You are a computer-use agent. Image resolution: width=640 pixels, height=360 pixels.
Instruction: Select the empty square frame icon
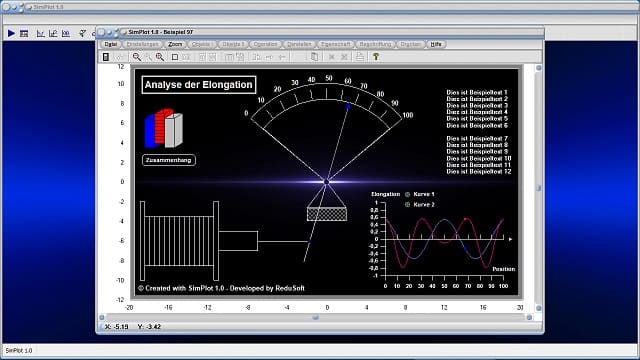(x=175, y=57)
